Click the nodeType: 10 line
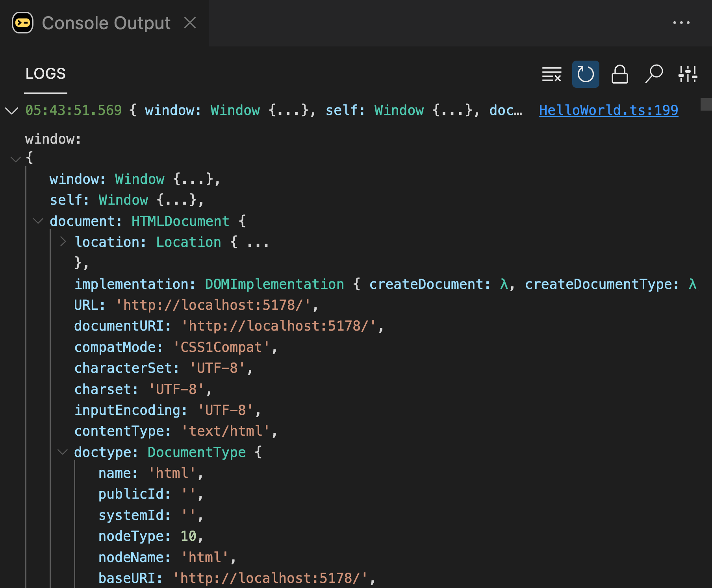Screen dimensions: 712x588 click(151, 536)
